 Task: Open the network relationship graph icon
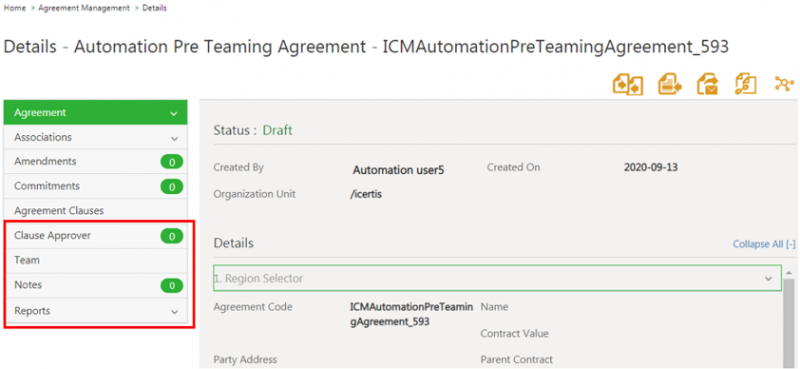coord(784,84)
